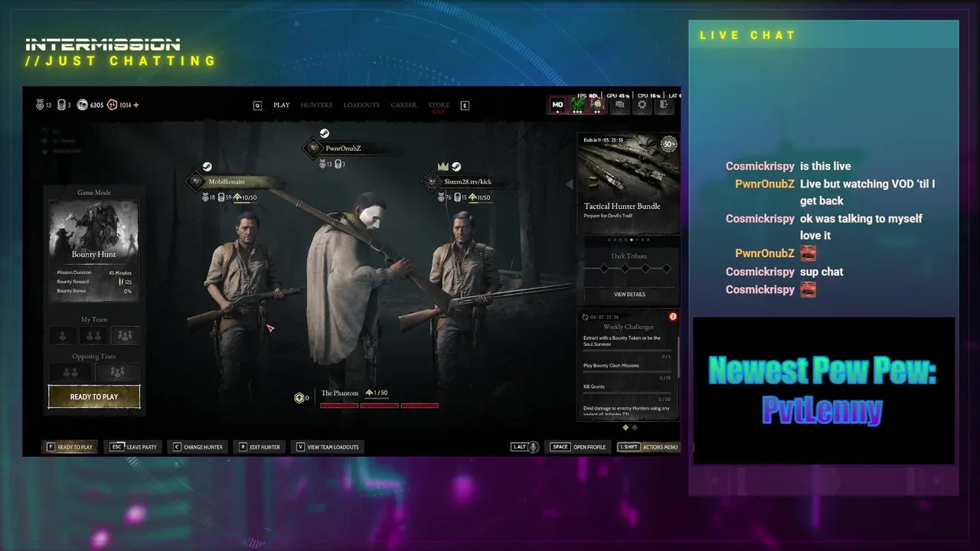The image size is (980, 551).
Task: Click the Mobillionaire player nameplate
Action: tap(236, 182)
